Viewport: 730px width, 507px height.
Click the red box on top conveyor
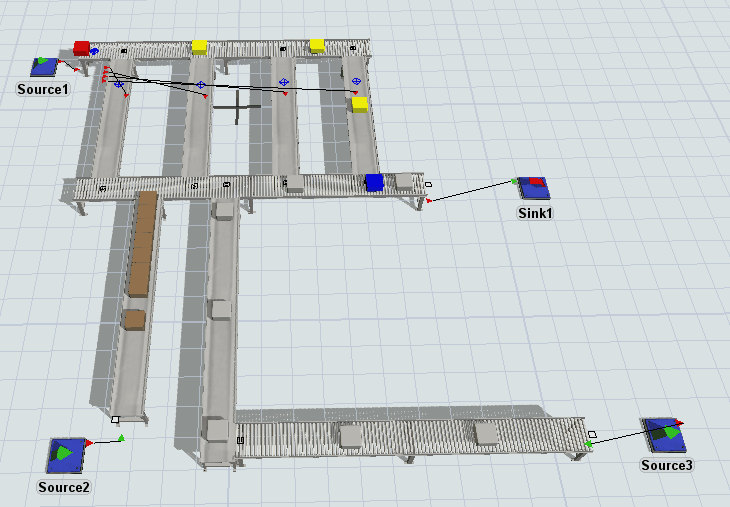(82, 47)
